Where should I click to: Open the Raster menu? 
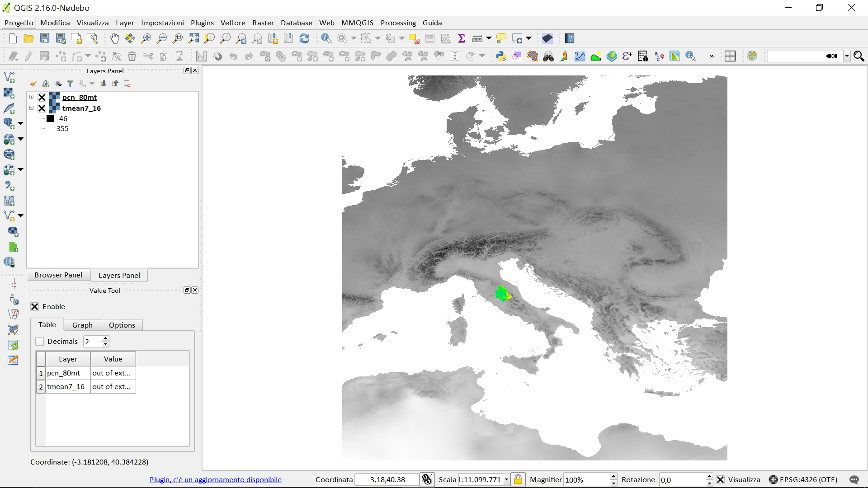tap(263, 23)
